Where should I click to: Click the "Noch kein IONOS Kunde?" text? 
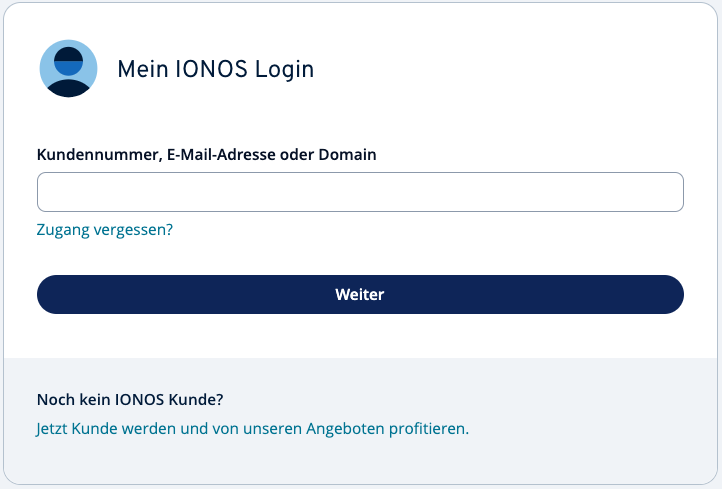[130, 399]
